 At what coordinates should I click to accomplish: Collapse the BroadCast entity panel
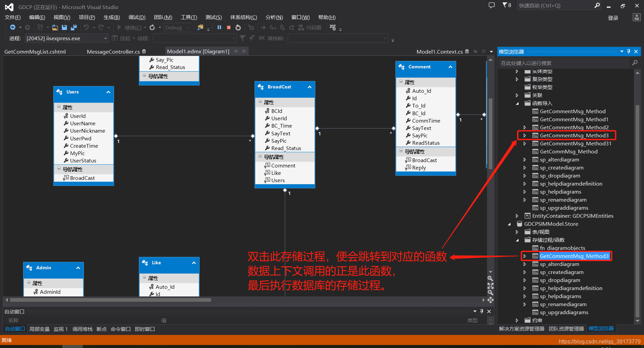(x=309, y=87)
